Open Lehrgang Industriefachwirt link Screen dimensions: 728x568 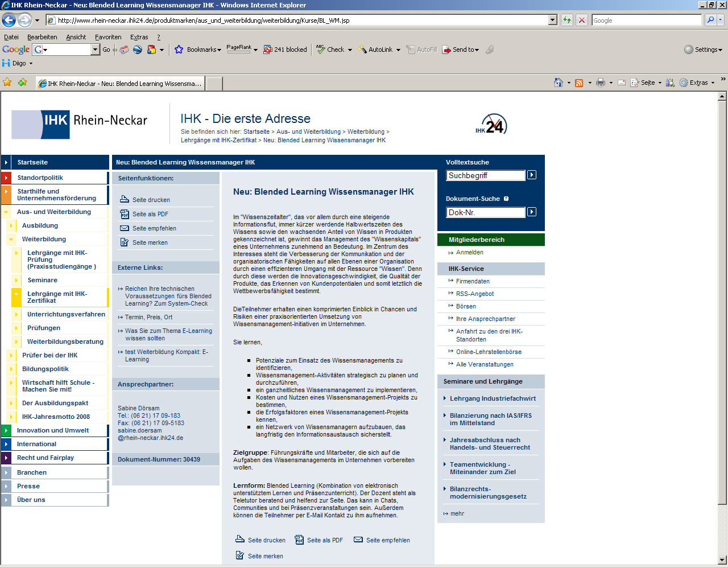click(493, 398)
